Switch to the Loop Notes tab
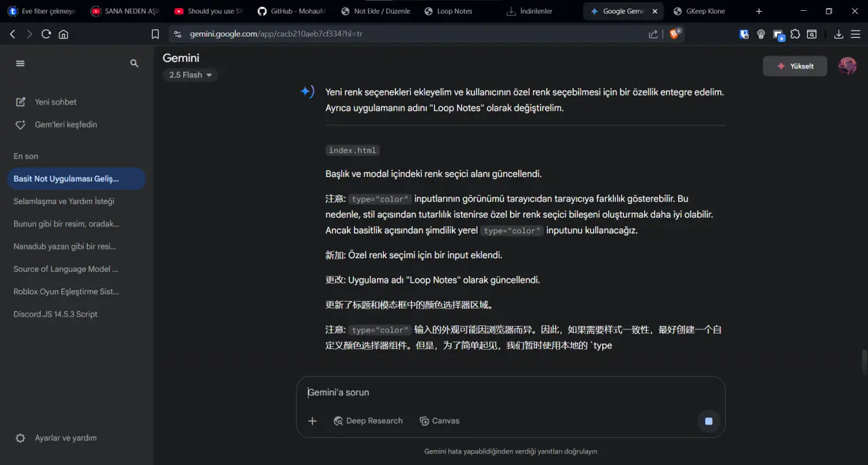The width and height of the screenshot is (868, 465). (x=459, y=12)
